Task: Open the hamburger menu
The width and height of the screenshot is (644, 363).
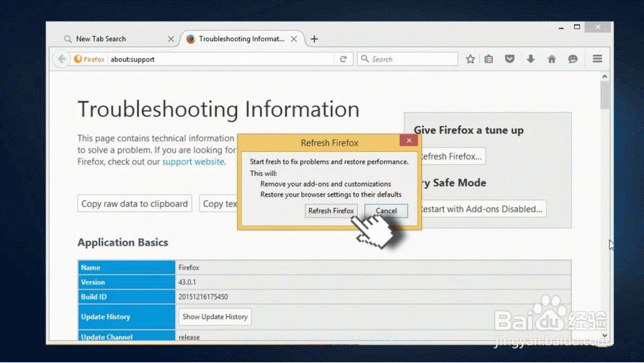Action: coord(598,59)
